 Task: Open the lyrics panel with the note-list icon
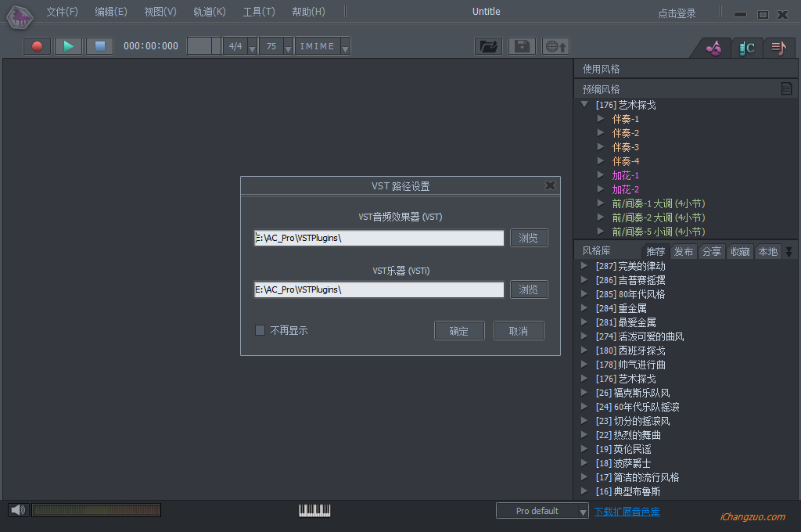click(779, 47)
